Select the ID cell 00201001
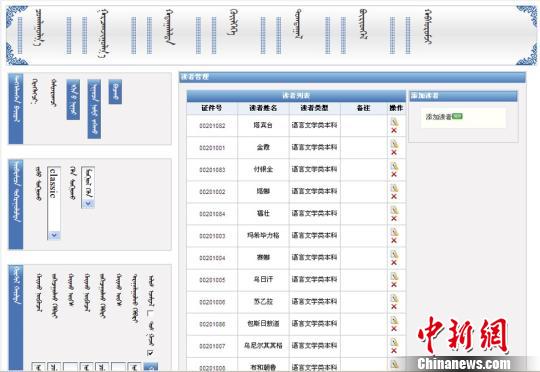This screenshot has height=372, width=540. click(x=212, y=148)
